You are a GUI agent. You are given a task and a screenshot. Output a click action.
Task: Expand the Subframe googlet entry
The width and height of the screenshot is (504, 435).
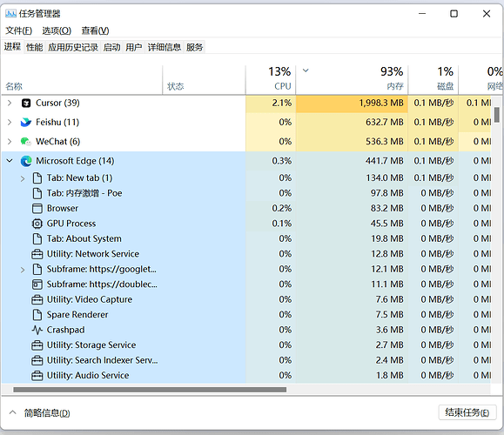pyautogui.click(x=23, y=270)
